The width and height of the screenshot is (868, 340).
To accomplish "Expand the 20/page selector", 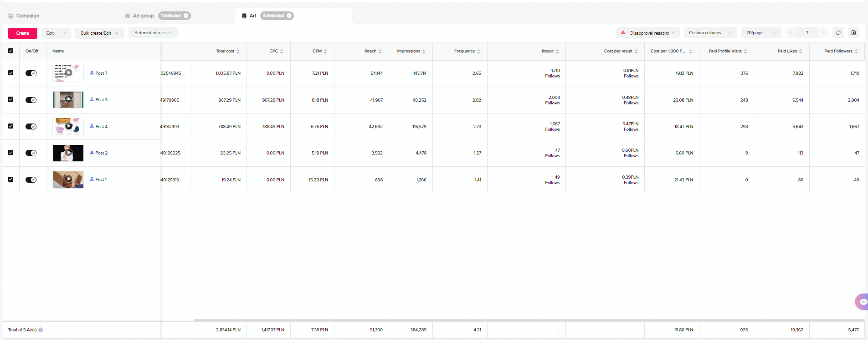I will point(761,33).
